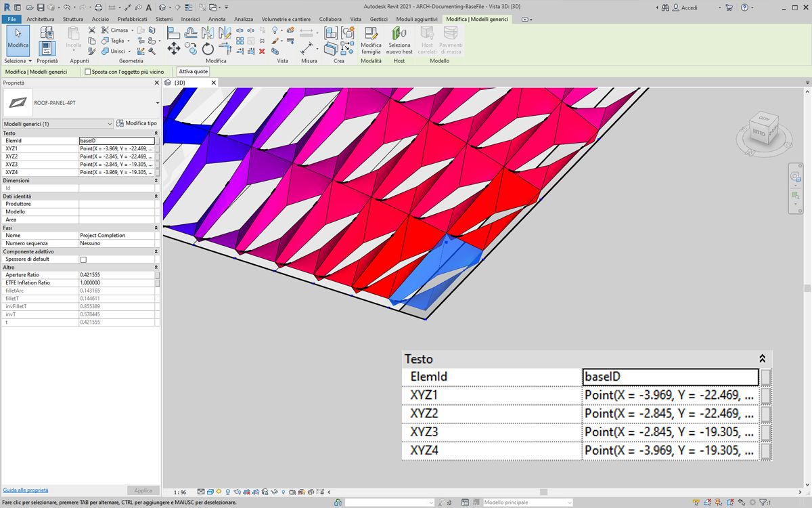Open the 'Guida alle proprietà' link
This screenshot has height=508, width=812.
(26, 490)
